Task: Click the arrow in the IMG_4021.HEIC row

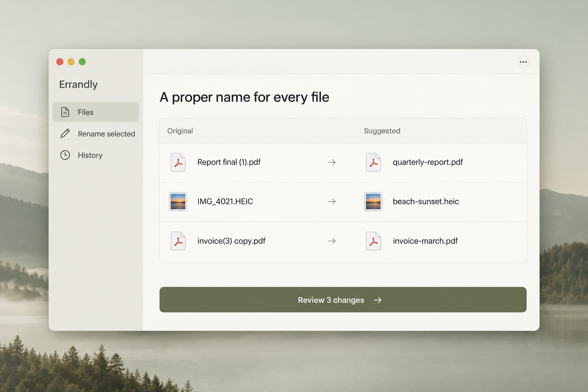Action: coord(332,201)
